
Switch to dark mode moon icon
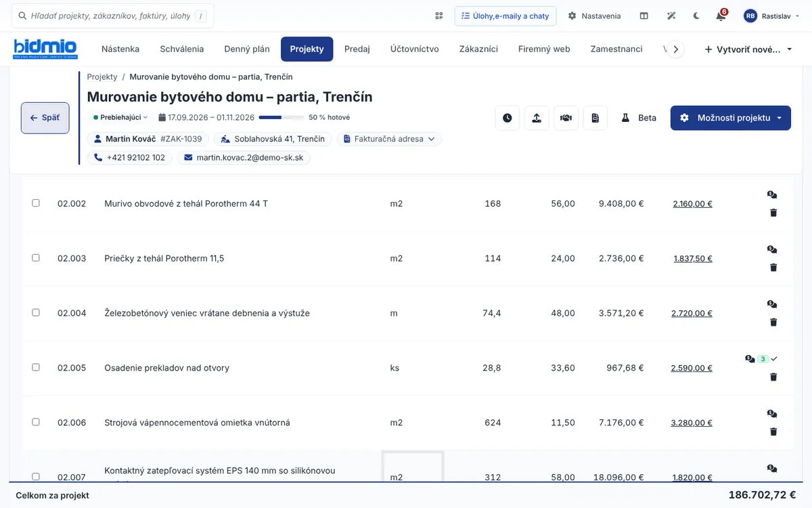696,16
